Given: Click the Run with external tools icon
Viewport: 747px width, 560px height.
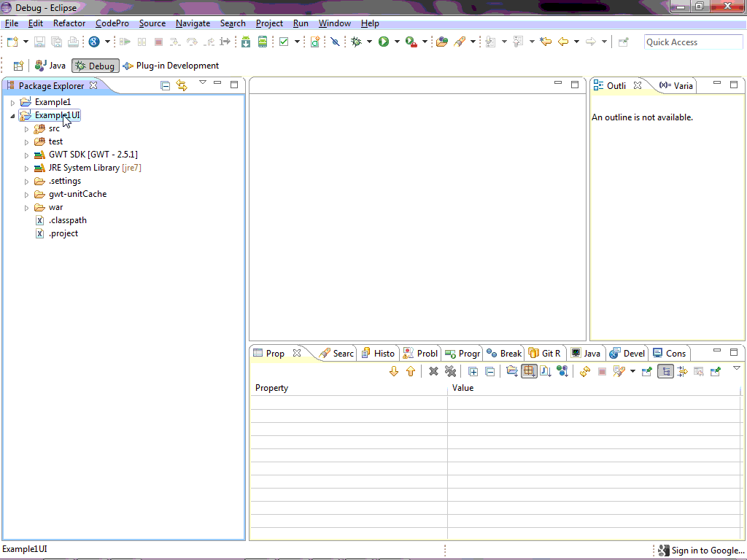Looking at the screenshot, I should (411, 42).
